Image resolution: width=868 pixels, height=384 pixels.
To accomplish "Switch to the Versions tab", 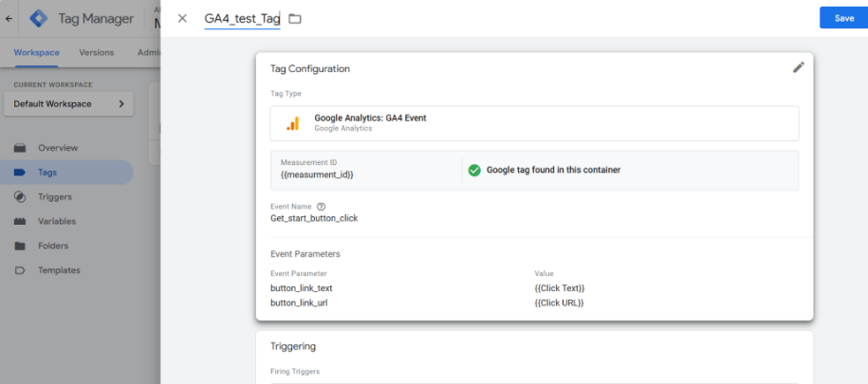I will pyautogui.click(x=96, y=52).
